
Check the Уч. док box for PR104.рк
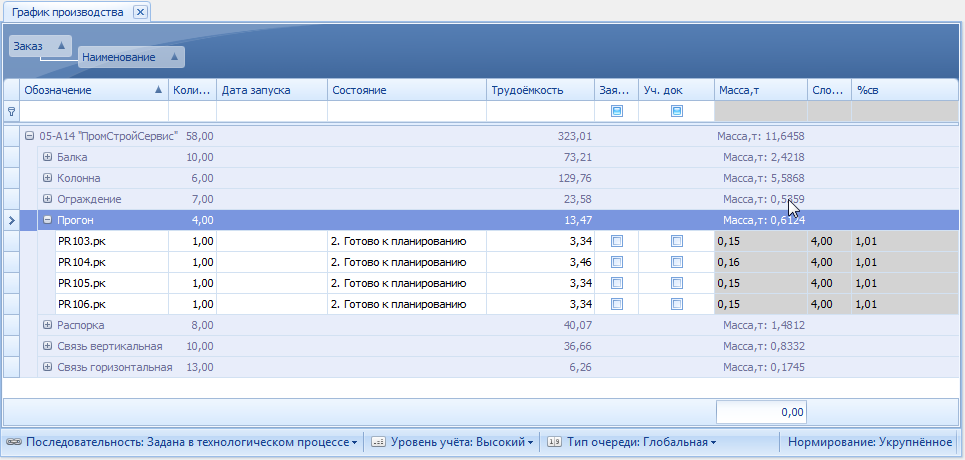pyautogui.click(x=676, y=262)
